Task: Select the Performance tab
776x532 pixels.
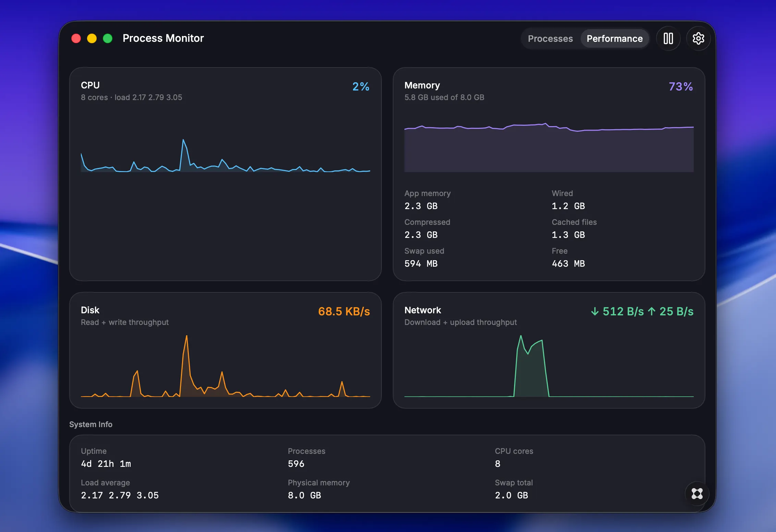Action: coord(615,38)
